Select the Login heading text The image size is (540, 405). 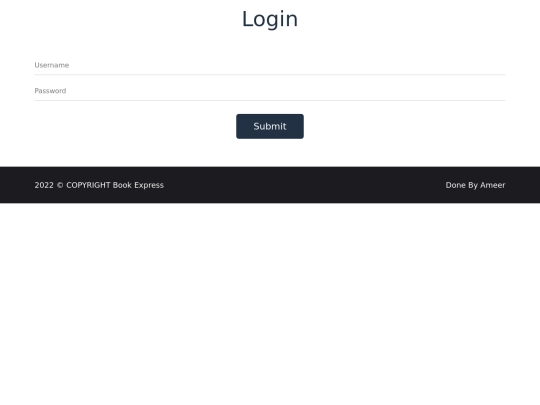pos(270,19)
